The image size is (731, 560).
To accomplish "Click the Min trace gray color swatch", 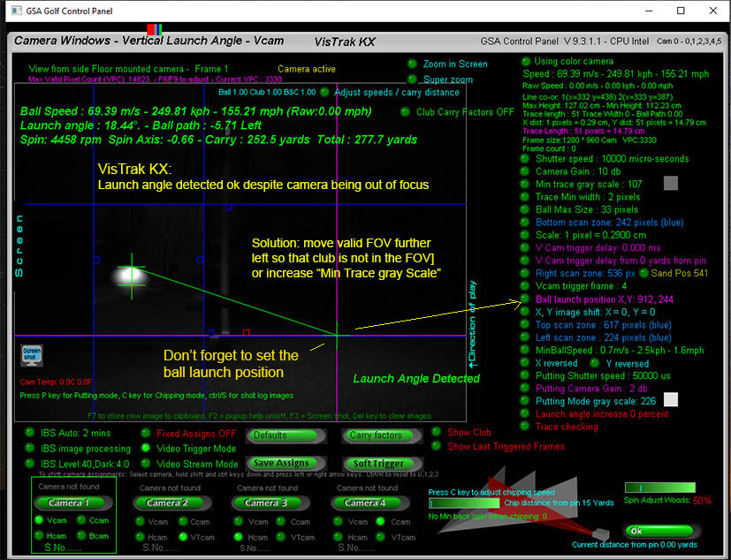I will 670,183.
